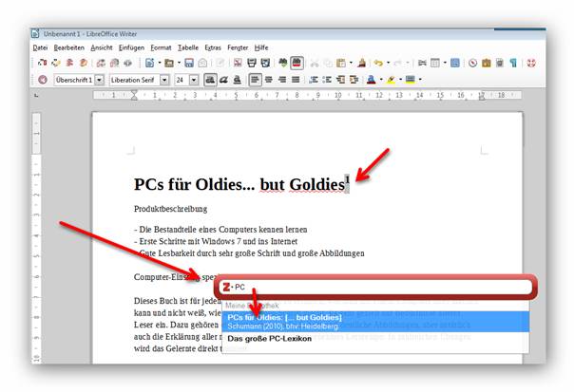The width and height of the screenshot is (574, 392).
Task: Expand the Table dropdown arrow
Action: coord(445,63)
